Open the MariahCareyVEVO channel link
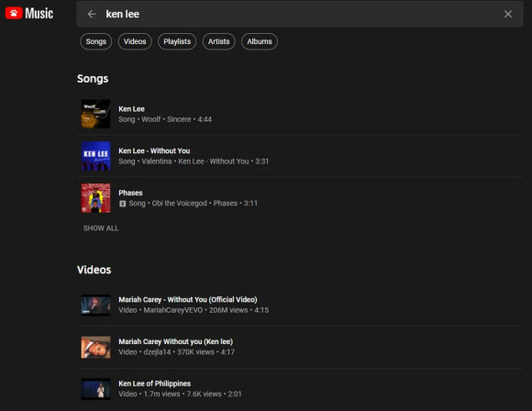532x411 pixels. click(x=173, y=310)
